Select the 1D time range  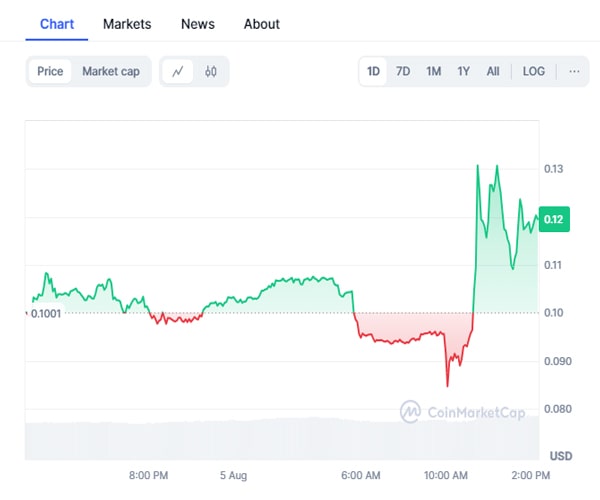pyautogui.click(x=373, y=71)
